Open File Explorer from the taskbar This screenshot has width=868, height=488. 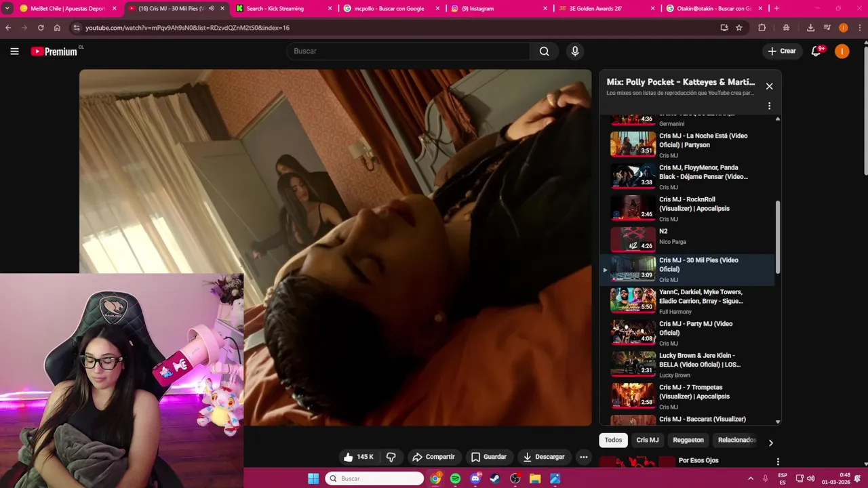coord(535,479)
